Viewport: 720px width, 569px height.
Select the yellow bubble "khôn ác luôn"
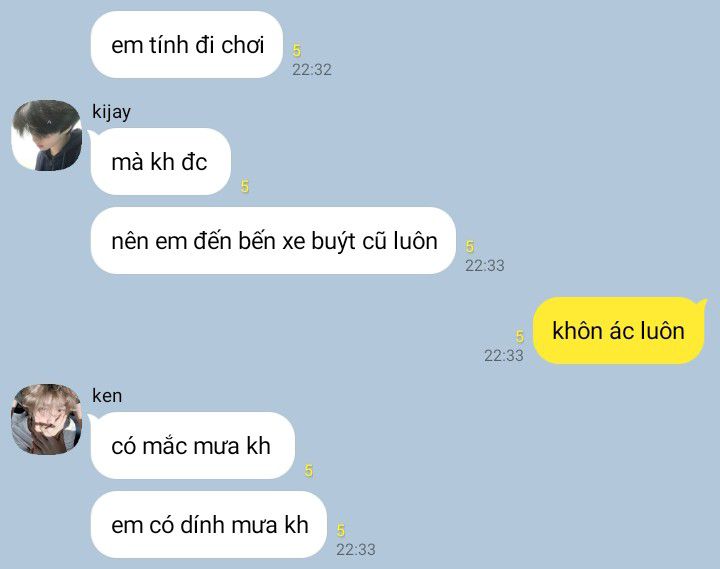[x=619, y=331]
